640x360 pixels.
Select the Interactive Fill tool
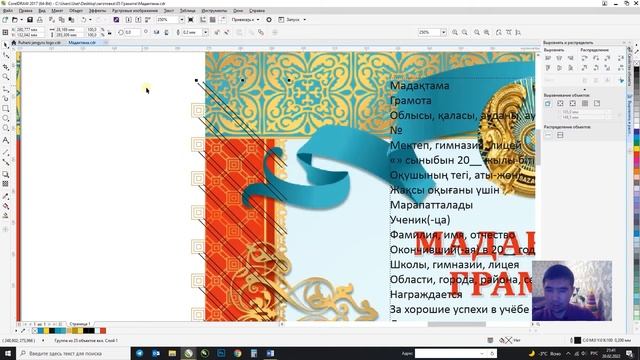point(5,206)
